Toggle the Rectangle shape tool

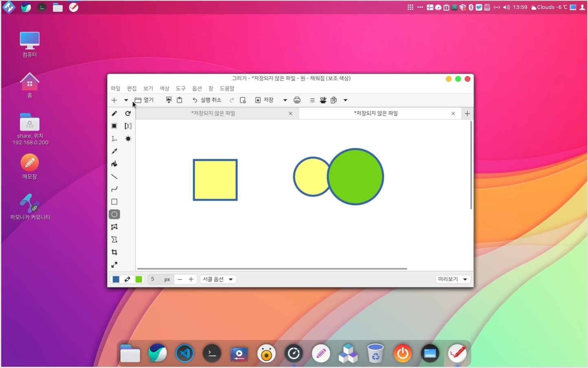pos(114,202)
